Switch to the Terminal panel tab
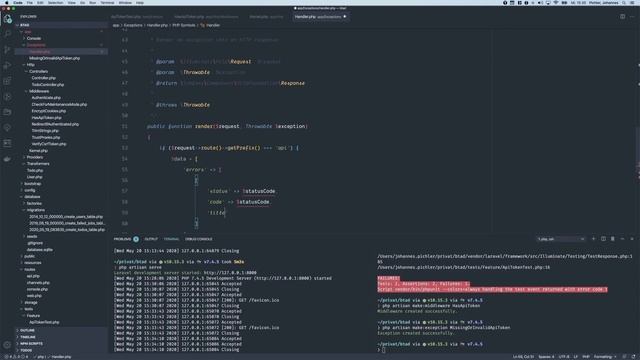The width and height of the screenshot is (640, 360). [171, 239]
